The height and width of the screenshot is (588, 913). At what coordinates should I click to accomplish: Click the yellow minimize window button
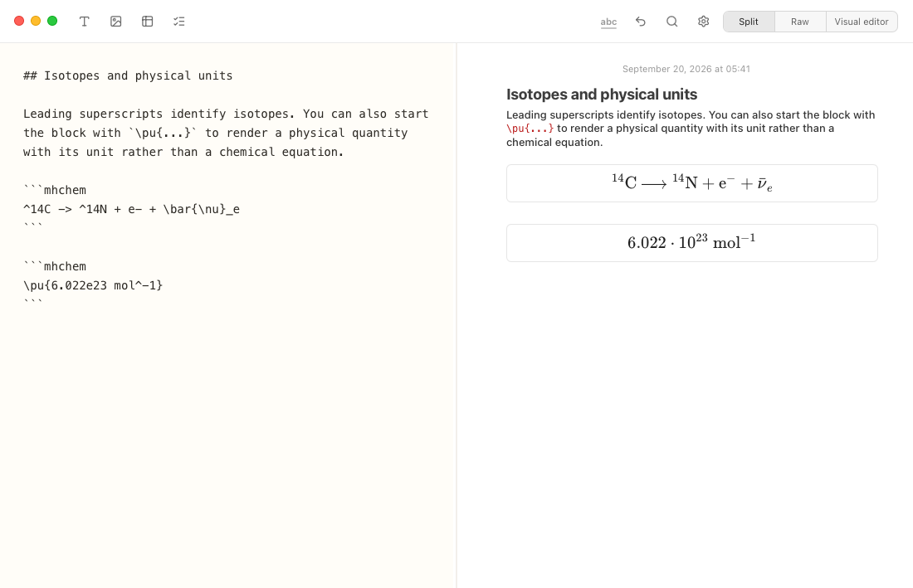click(36, 21)
